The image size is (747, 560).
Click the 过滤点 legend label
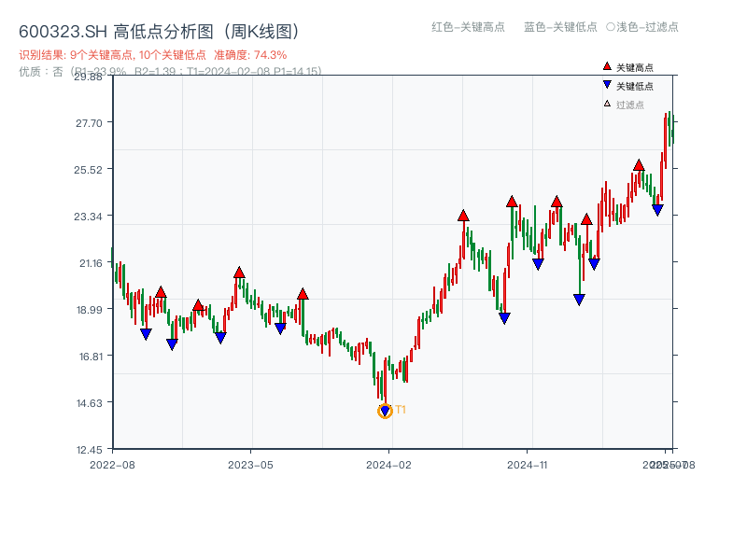tap(629, 105)
